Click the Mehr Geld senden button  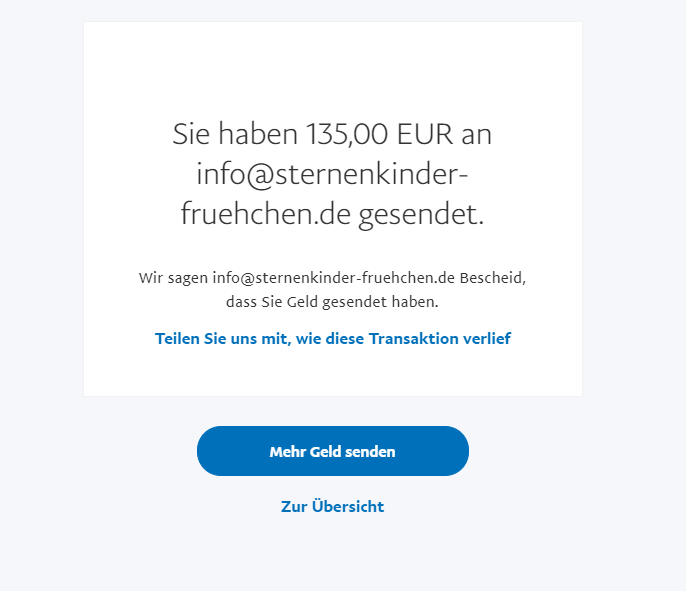coord(332,451)
